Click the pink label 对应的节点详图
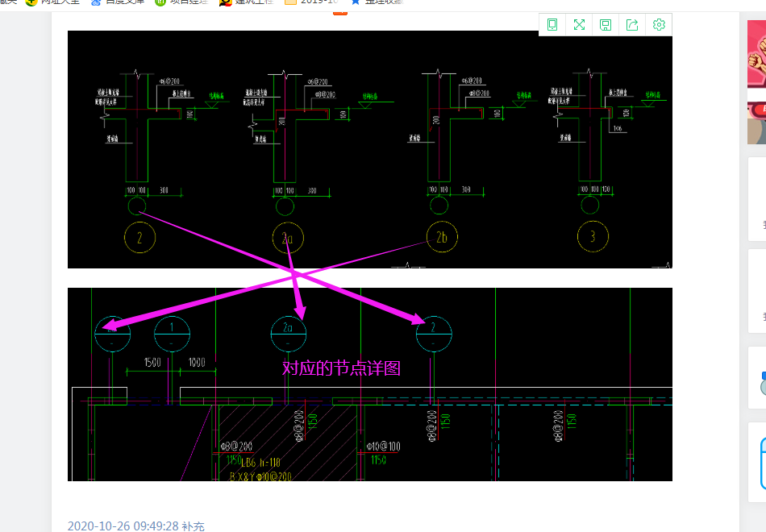The height and width of the screenshot is (532, 766). click(342, 368)
